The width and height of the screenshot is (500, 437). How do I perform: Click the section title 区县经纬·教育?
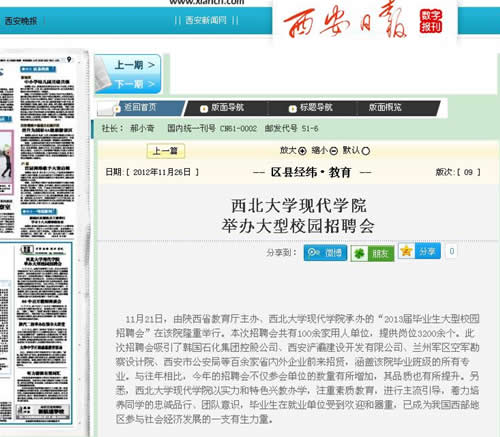pyautogui.click(x=311, y=172)
